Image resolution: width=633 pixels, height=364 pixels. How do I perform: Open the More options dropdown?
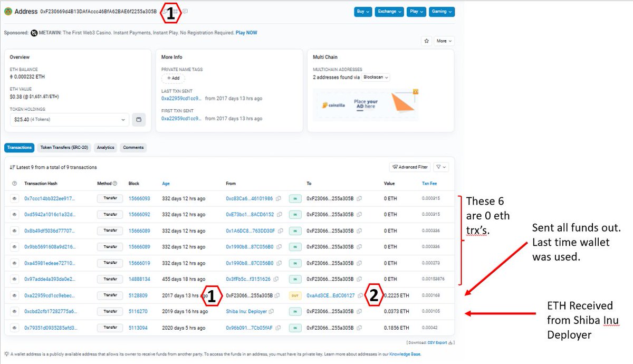(x=444, y=41)
